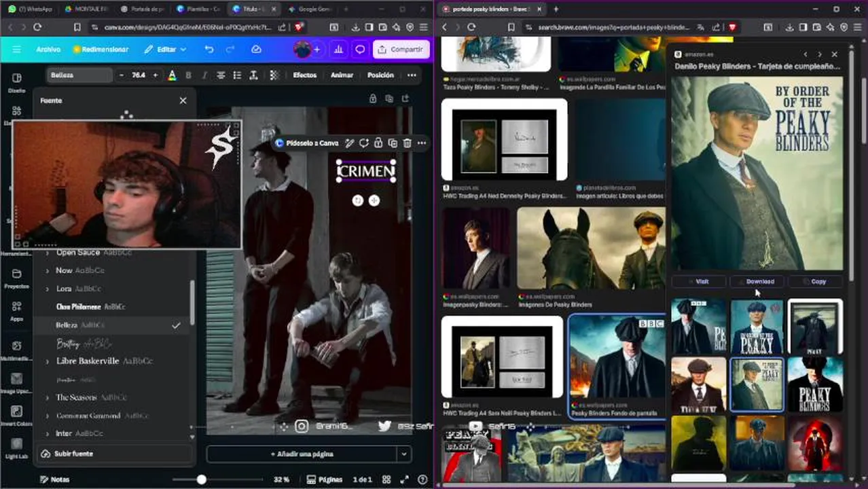Viewport: 868px width, 489px height.
Task: Toggle Páginas view
Action: coord(325,479)
